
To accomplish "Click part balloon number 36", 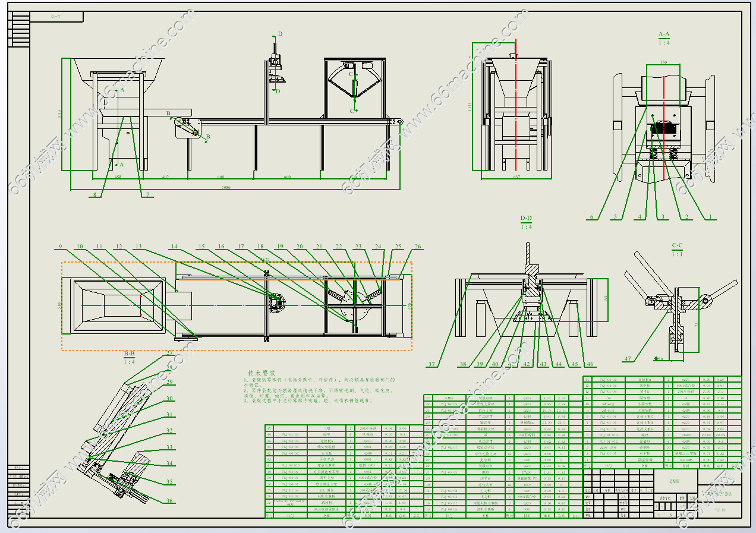I will (170, 500).
